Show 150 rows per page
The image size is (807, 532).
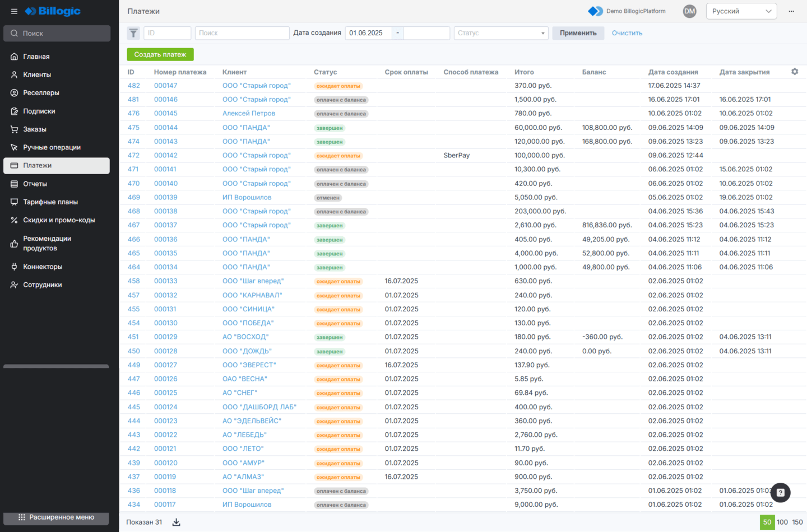797,522
